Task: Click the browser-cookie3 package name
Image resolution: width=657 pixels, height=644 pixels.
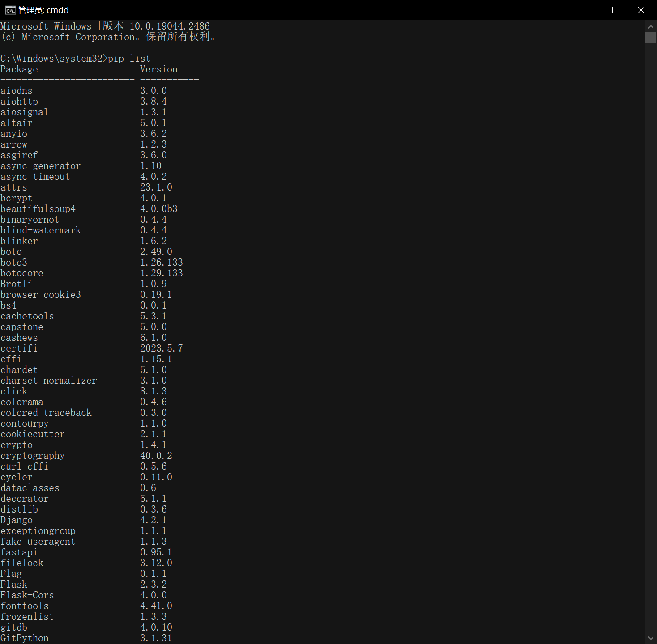Action: [x=41, y=295]
